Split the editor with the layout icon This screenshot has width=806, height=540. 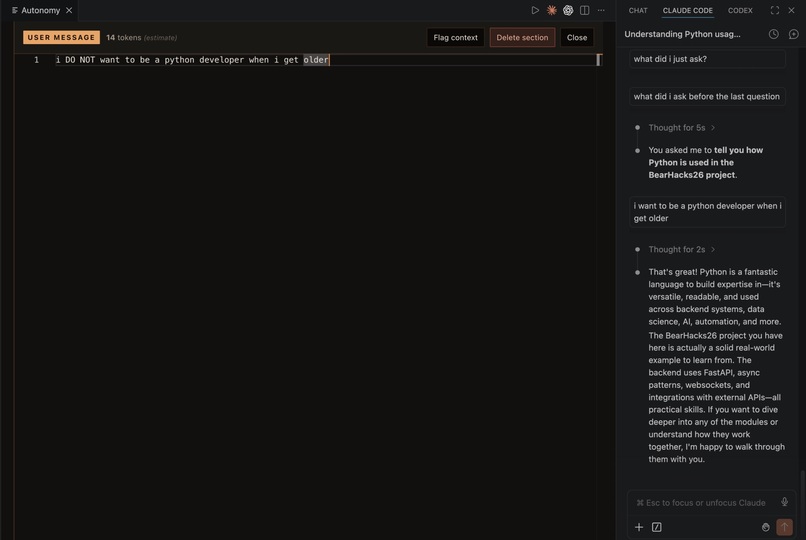(x=584, y=10)
